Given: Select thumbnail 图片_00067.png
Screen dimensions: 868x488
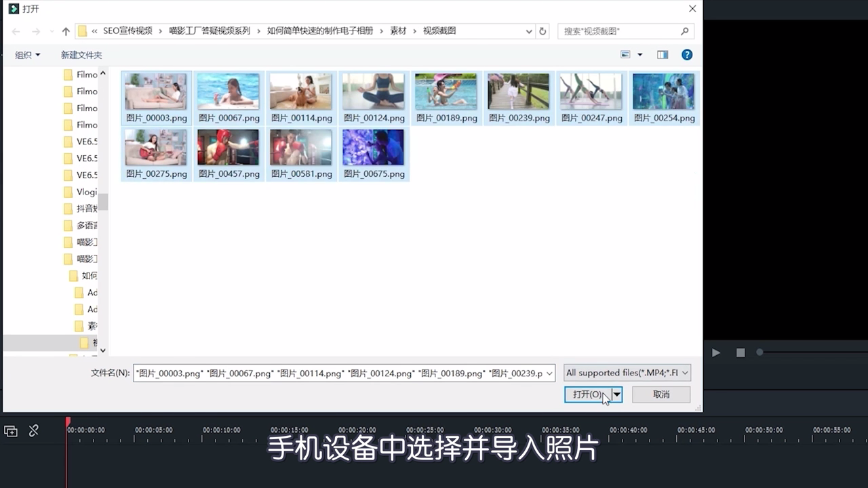Looking at the screenshot, I should point(229,98).
